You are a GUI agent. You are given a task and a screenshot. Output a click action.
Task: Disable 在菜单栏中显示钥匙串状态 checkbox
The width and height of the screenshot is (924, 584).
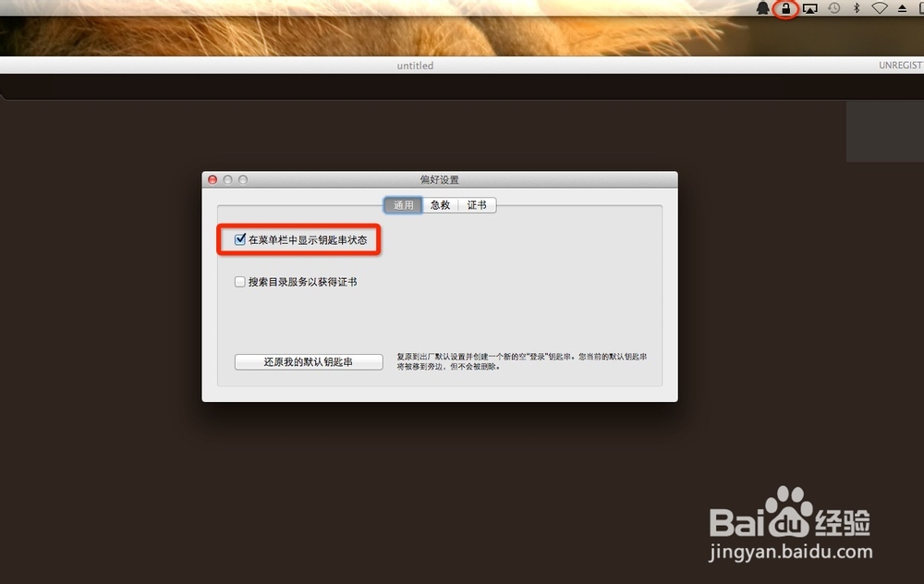[240, 238]
